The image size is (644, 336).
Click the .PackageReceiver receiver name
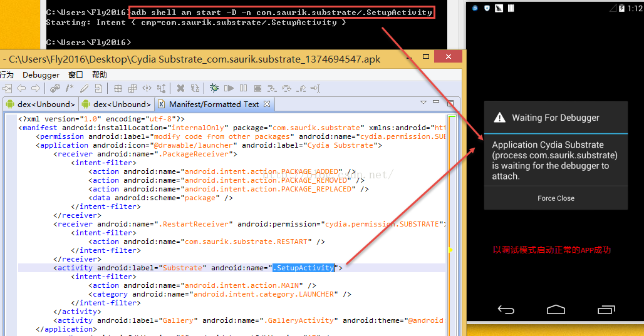point(194,155)
